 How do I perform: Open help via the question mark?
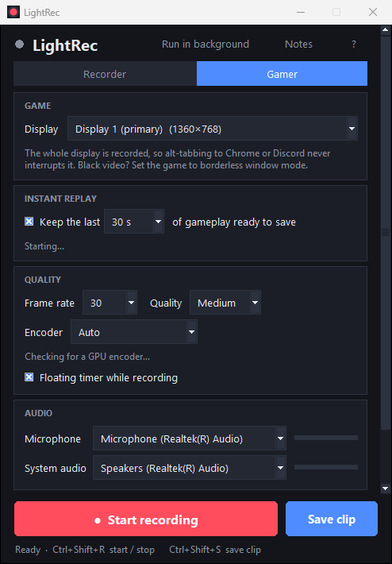click(x=354, y=44)
